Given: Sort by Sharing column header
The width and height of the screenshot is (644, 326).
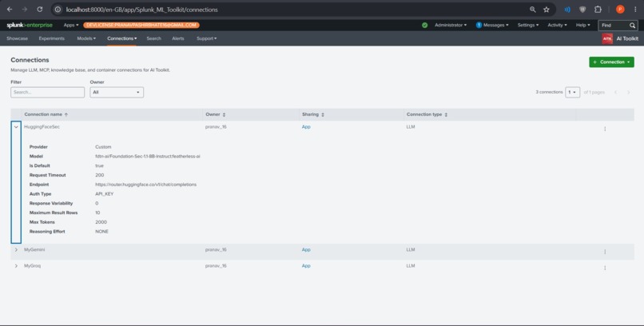Looking at the screenshot, I should [x=313, y=114].
